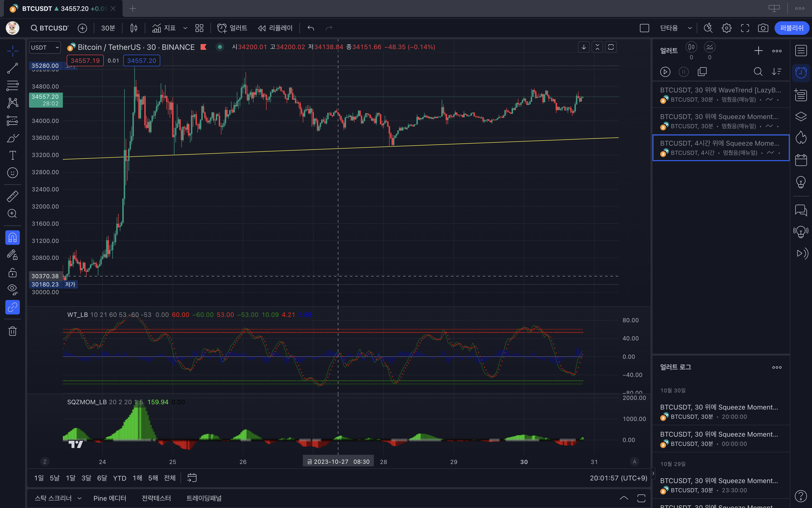Image resolution: width=812 pixels, height=508 pixels.
Task: Toggle magnet mode
Action: [x=12, y=238]
